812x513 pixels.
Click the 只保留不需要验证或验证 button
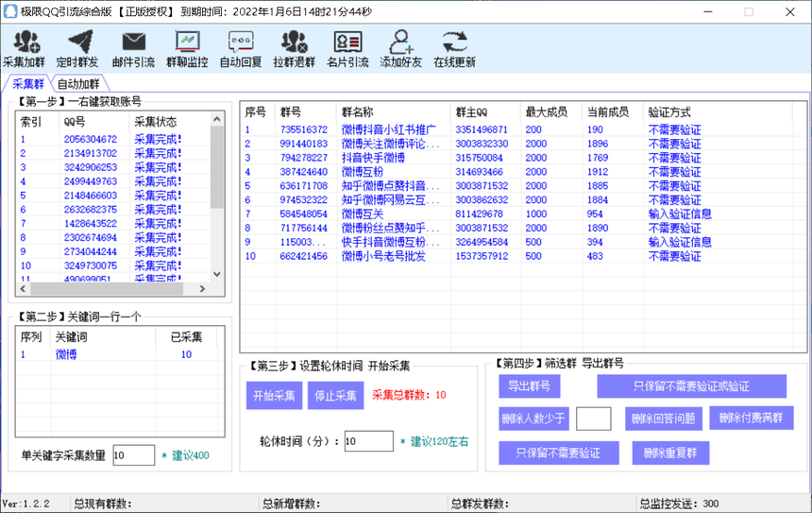[692, 386]
